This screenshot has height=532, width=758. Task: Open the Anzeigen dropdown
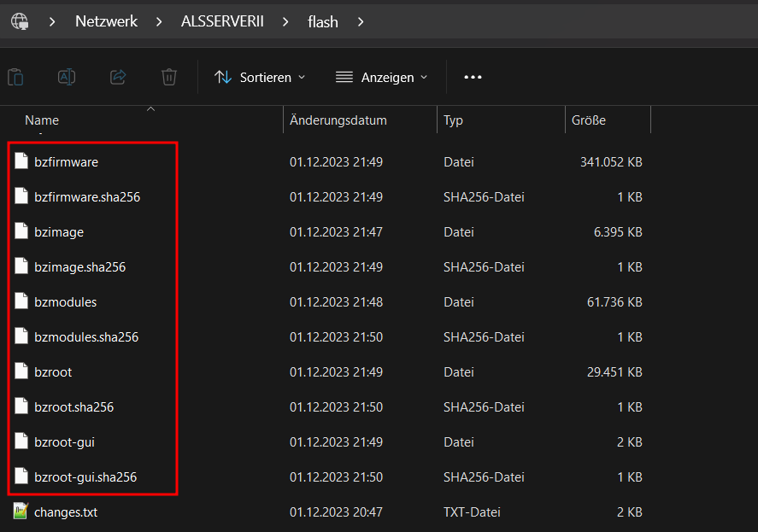pos(382,78)
